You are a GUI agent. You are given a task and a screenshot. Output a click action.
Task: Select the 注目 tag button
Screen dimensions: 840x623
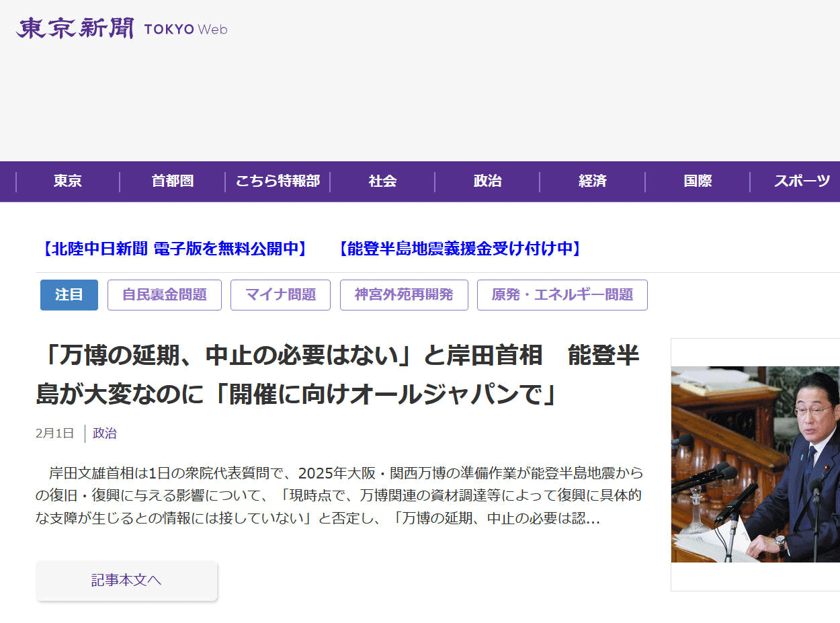(x=69, y=295)
